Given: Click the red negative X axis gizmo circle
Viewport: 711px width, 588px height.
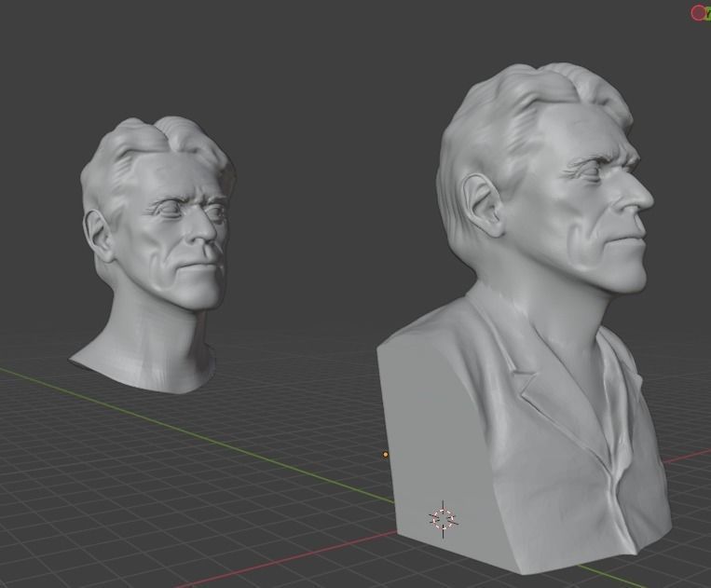Looking at the screenshot, I should click(x=697, y=13).
